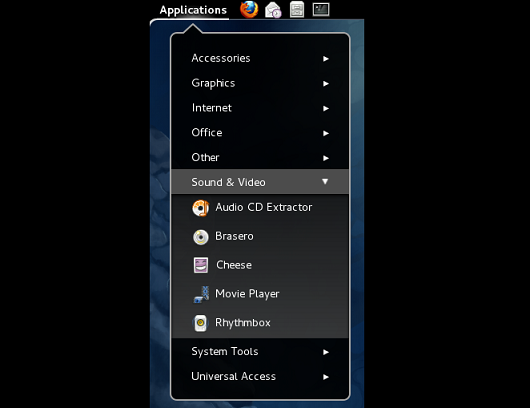Open the Other category

[260, 157]
